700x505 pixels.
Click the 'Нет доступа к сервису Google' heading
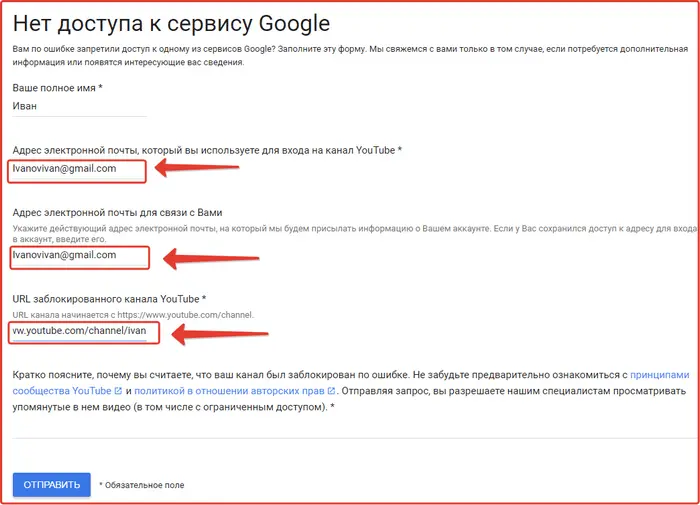(171, 23)
